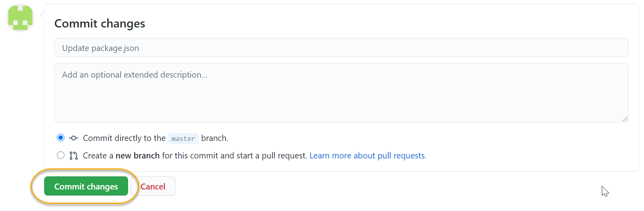Click the bold "new branch" text
The width and height of the screenshot is (644, 211).
click(x=138, y=156)
